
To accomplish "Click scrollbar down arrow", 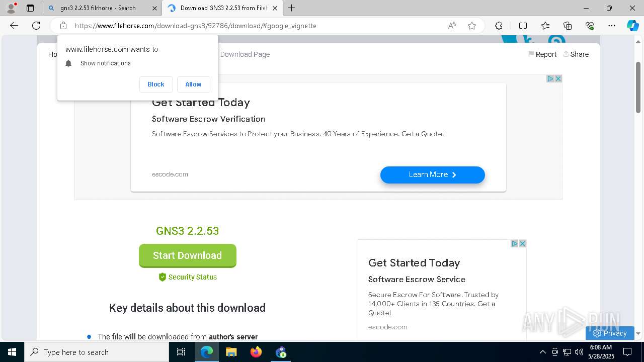I will click(x=638, y=333).
